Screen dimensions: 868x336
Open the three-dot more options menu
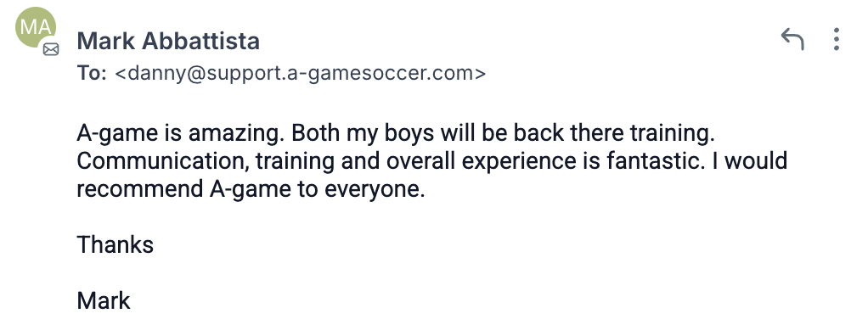[x=837, y=39]
